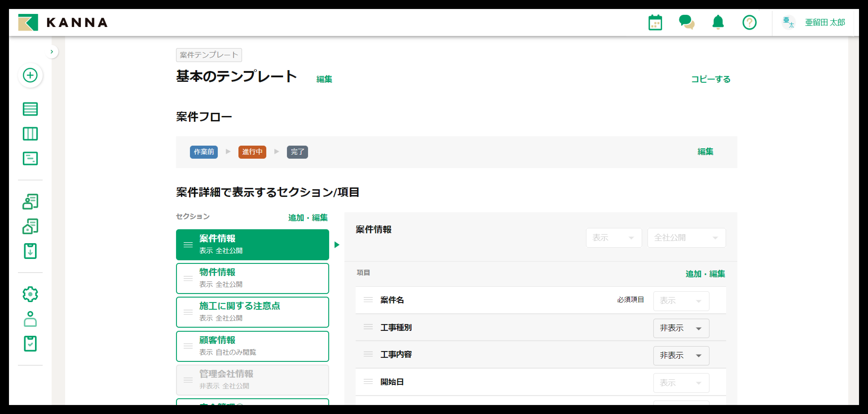Click 基本のテンプレート title
868x414 pixels.
click(x=237, y=76)
